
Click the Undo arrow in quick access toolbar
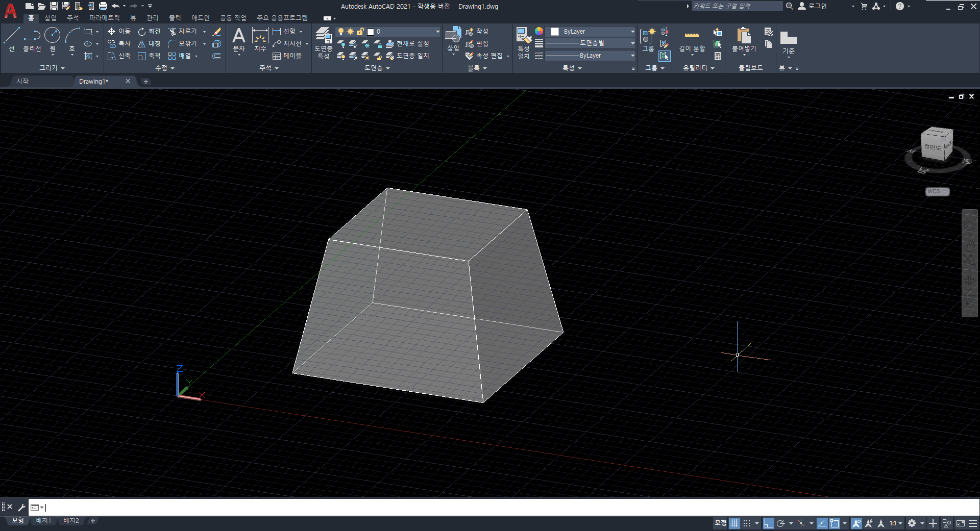(x=115, y=6)
